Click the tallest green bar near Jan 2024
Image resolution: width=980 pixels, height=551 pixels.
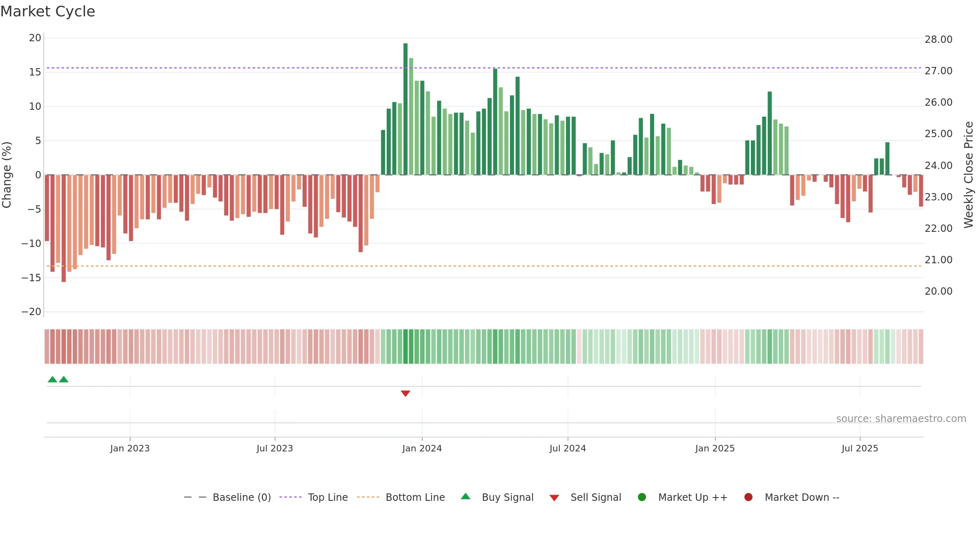405,109
